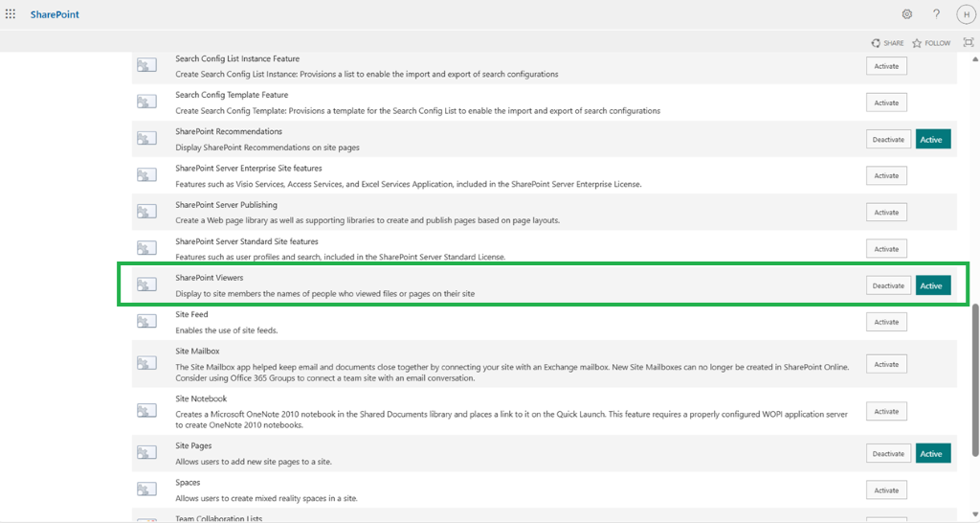Activate SharePoint Server Standard Site features
The width and height of the screenshot is (980, 523).
(x=886, y=249)
